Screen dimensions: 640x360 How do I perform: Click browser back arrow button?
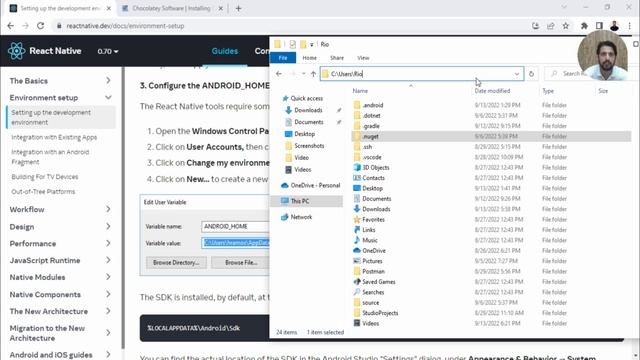[11, 26]
